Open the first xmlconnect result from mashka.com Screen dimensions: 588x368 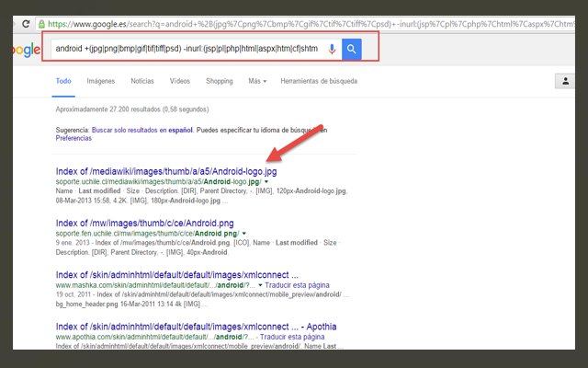pos(177,275)
